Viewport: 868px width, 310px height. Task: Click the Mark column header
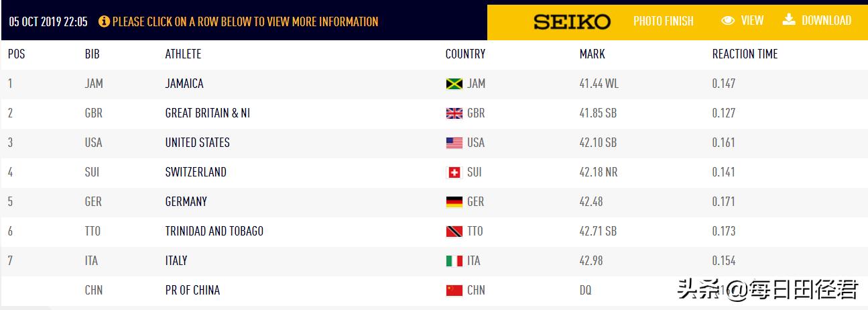[592, 54]
